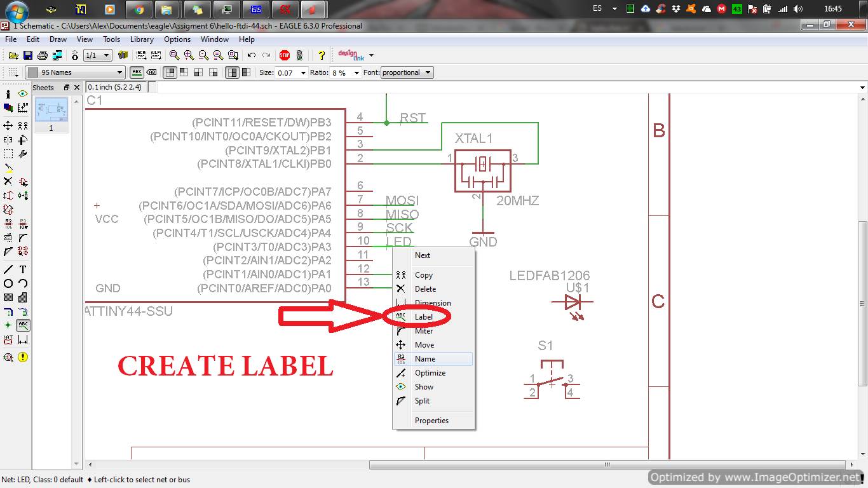Choose Properties from the context menu

point(433,420)
